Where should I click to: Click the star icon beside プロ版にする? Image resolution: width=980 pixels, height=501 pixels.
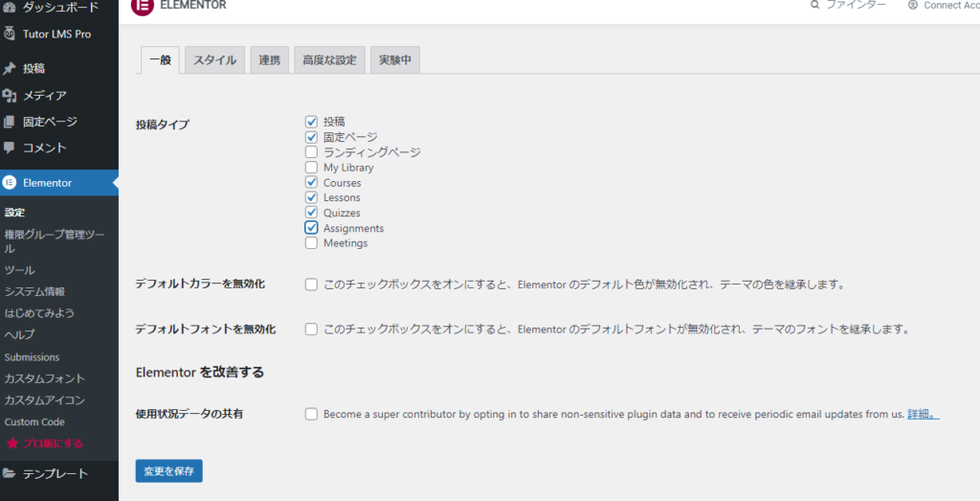click(x=11, y=444)
